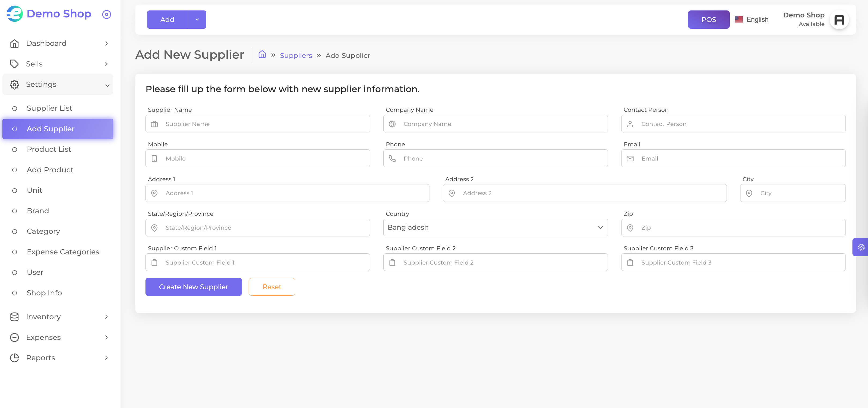Open the floating settings gear panel
The image size is (868, 408).
[x=860, y=247]
